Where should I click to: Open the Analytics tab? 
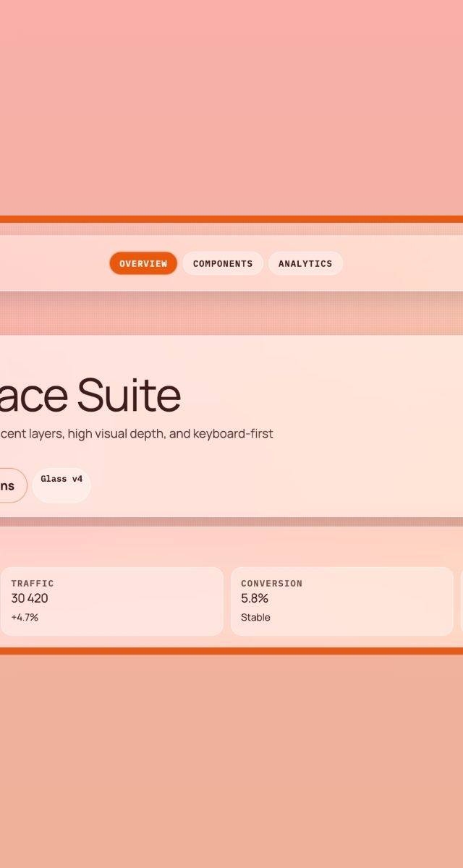coord(305,263)
